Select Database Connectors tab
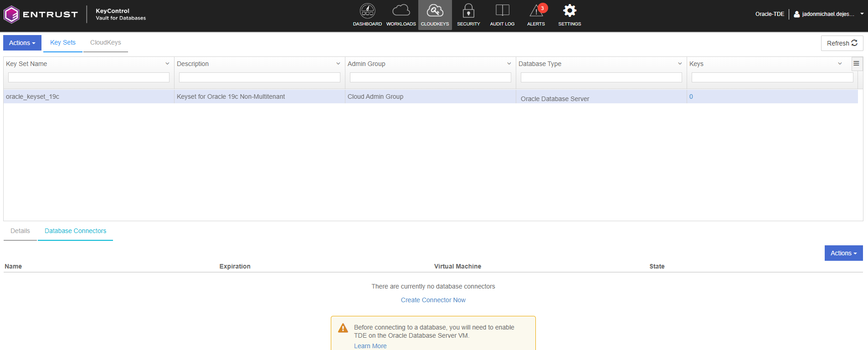 (x=75, y=231)
